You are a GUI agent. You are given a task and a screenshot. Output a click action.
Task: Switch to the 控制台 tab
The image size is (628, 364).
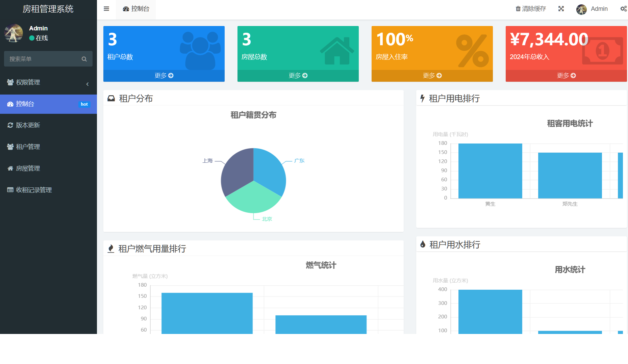tap(136, 9)
